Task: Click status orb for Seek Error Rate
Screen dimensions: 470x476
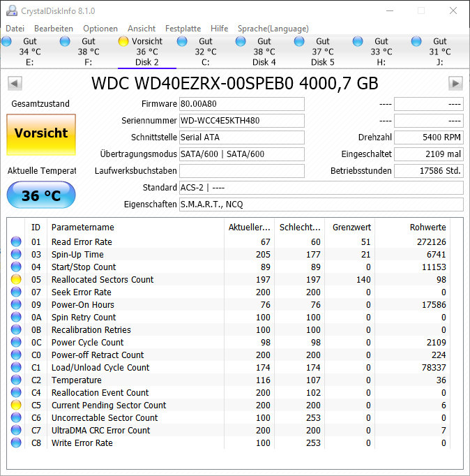Action: 16,292
